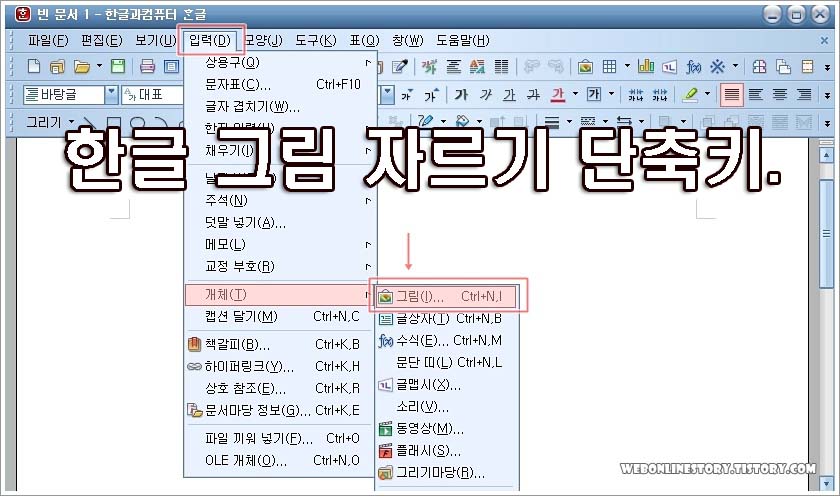Select 문자표(C)... menu entry

click(x=281, y=85)
